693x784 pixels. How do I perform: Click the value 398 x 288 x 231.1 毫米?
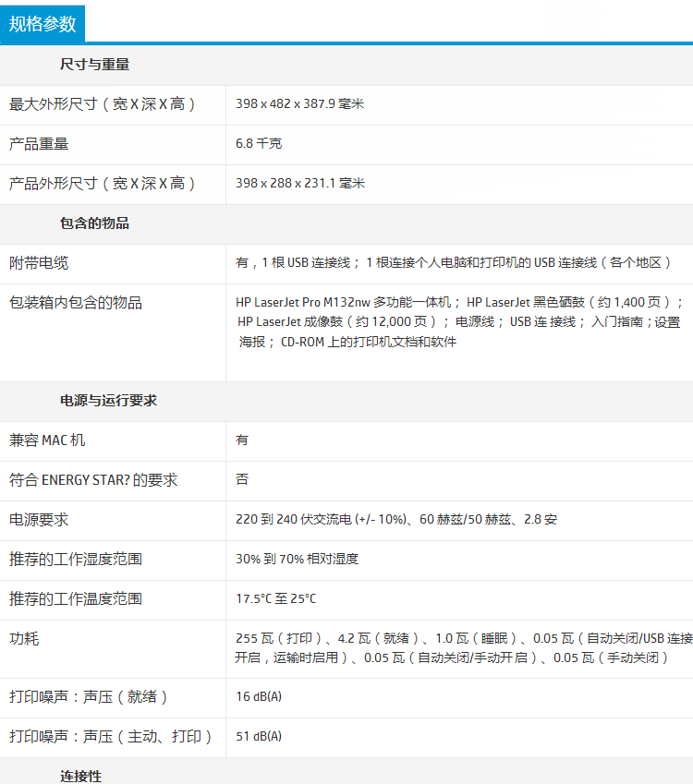pos(300,184)
